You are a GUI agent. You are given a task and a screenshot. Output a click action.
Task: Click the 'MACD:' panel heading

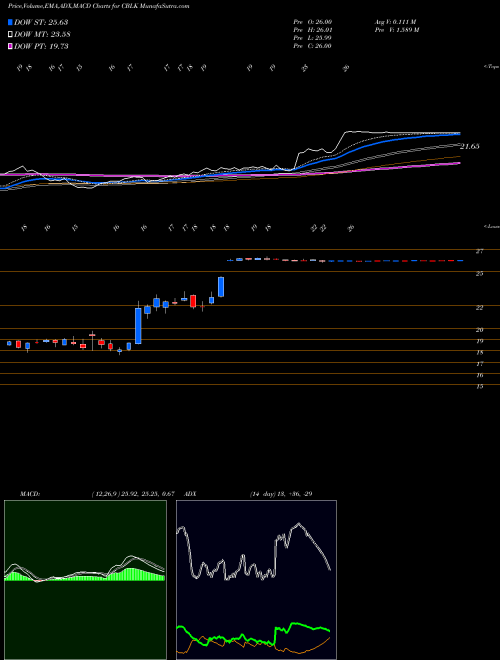click(29, 494)
